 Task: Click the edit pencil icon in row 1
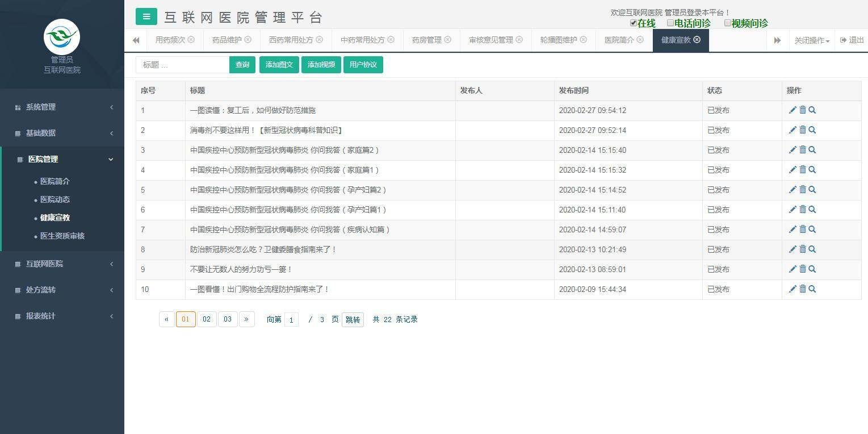(792, 110)
